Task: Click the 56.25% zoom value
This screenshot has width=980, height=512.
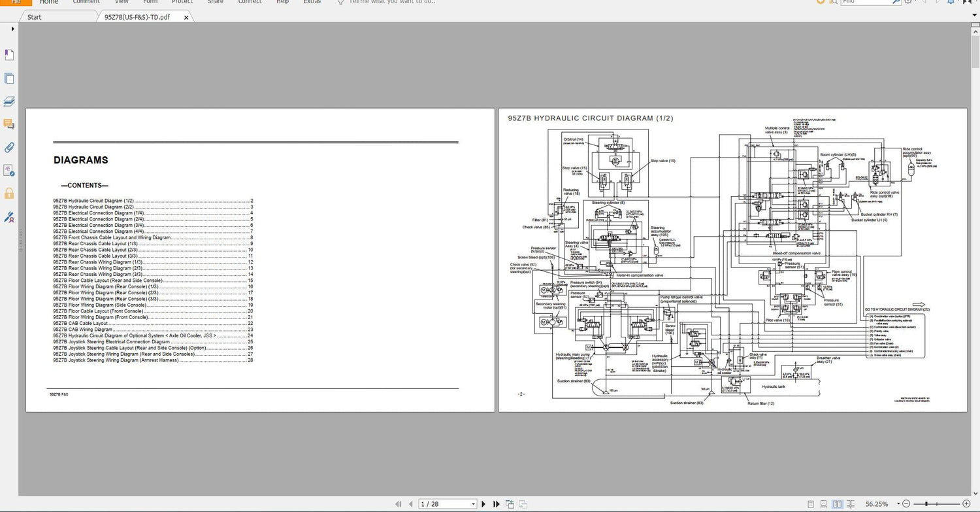Action: 875,504
